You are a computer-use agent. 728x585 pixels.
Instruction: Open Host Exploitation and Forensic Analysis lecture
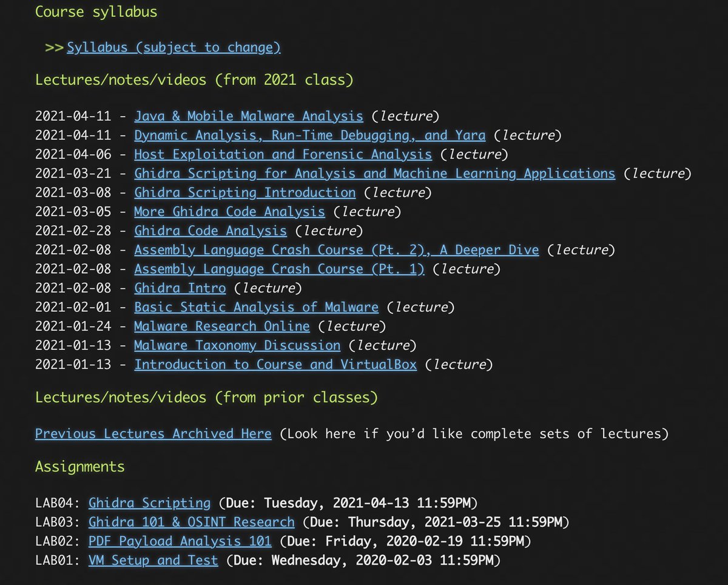tap(283, 154)
